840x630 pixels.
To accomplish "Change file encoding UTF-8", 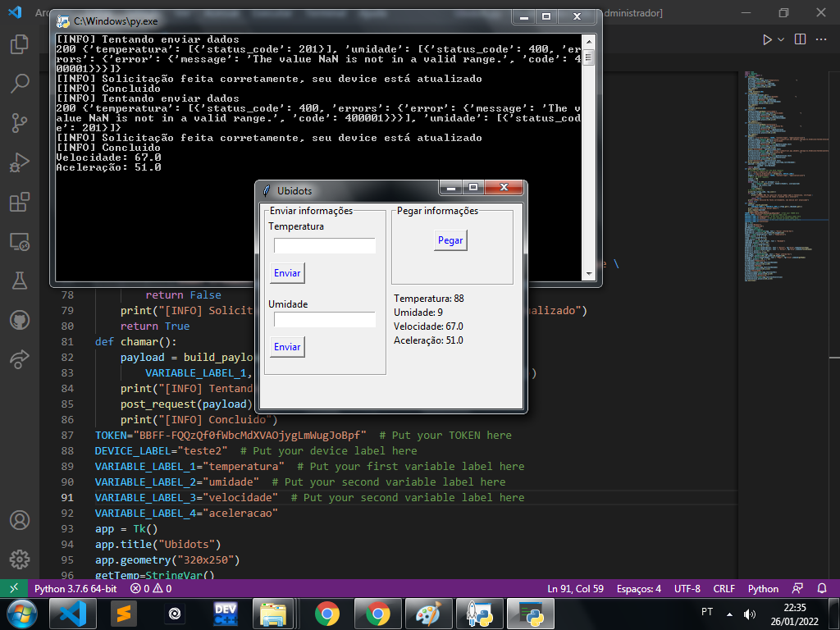I will pos(687,588).
